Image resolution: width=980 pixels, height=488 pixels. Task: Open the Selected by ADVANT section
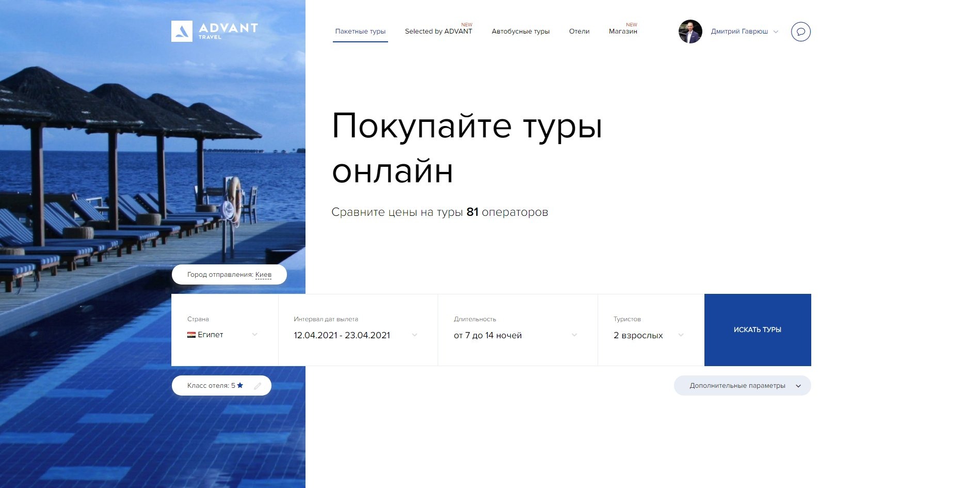[x=439, y=32]
